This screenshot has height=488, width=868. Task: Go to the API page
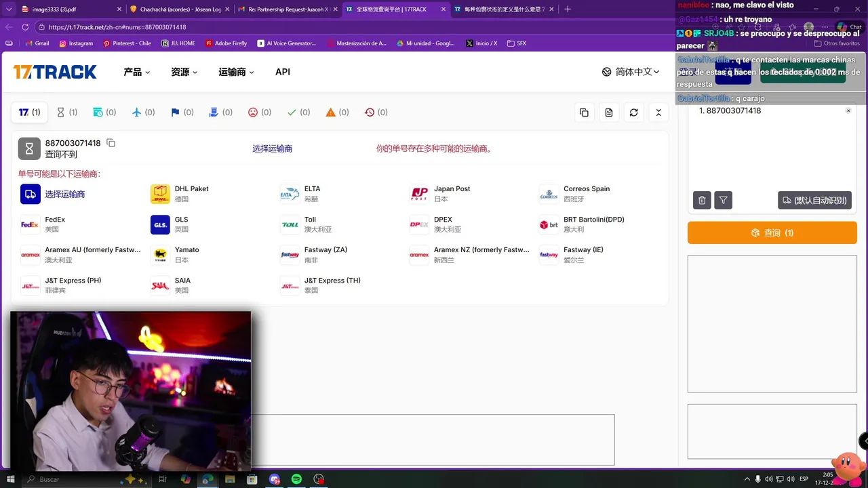[283, 72]
